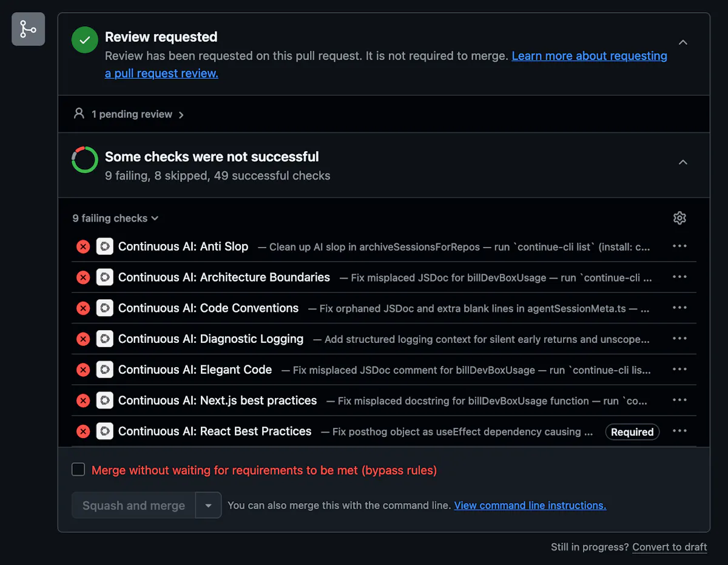
Task: Click the Continue app avatar for Diagnostic Logging
Action: coord(105,339)
